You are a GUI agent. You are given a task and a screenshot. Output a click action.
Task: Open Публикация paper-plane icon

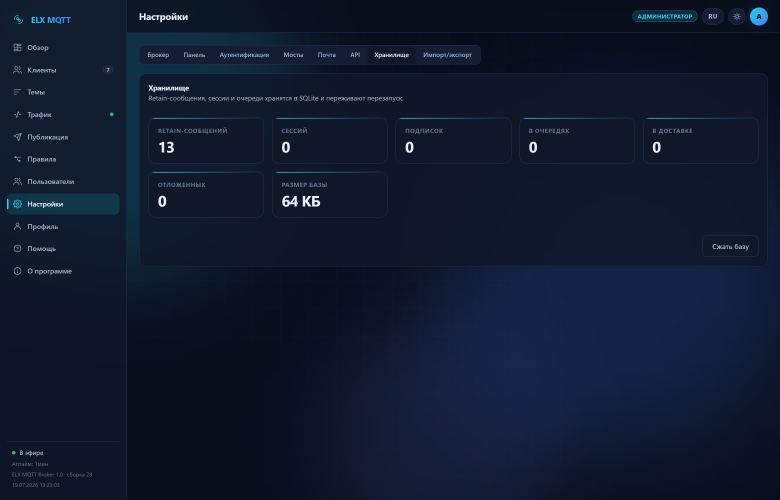pos(17,137)
